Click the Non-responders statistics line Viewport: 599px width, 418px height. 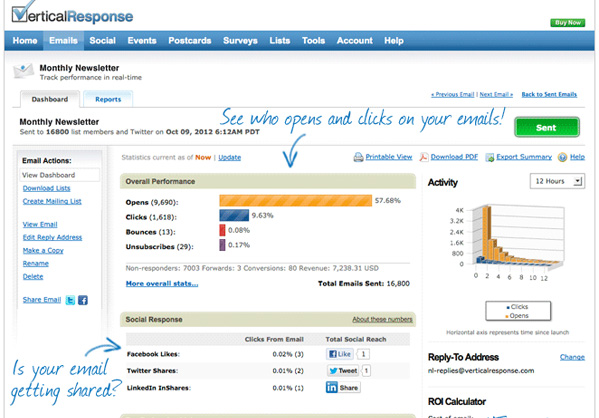(x=252, y=268)
